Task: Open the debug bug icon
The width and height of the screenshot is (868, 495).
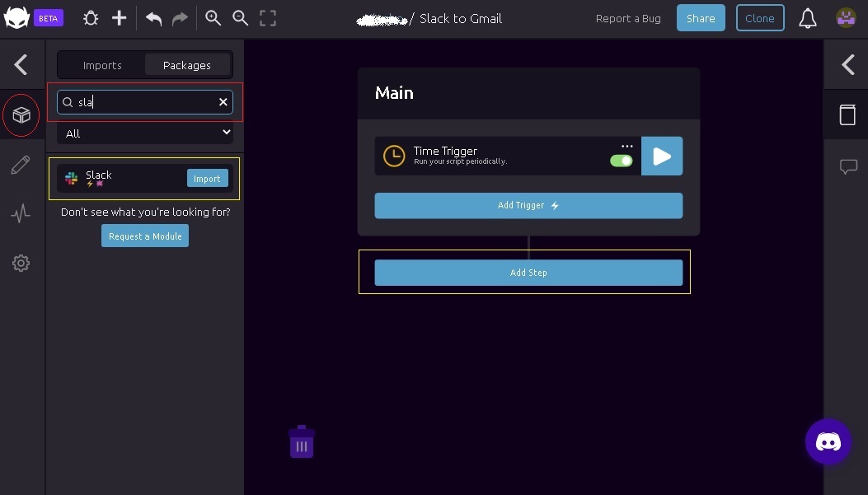Action: (x=91, y=18)
